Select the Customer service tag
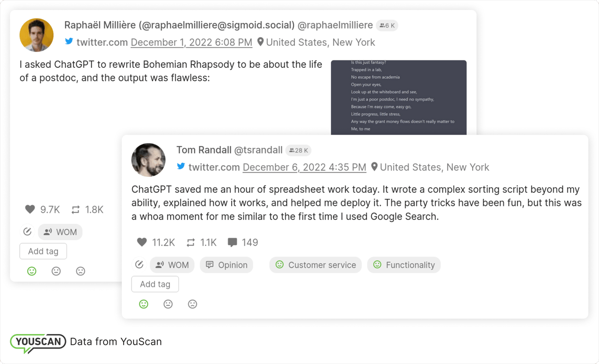Image resolution: width=599 pixels, height=364 pixels. click(315, 265)
